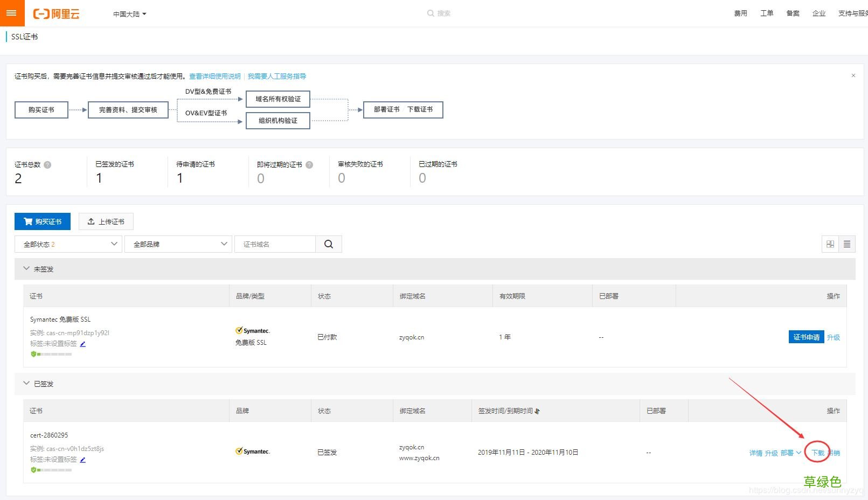The image size is (868, 500).
Task: Click the 2019年11月11日 - 2020年11月10日 date range
Action: coord(528,453)
